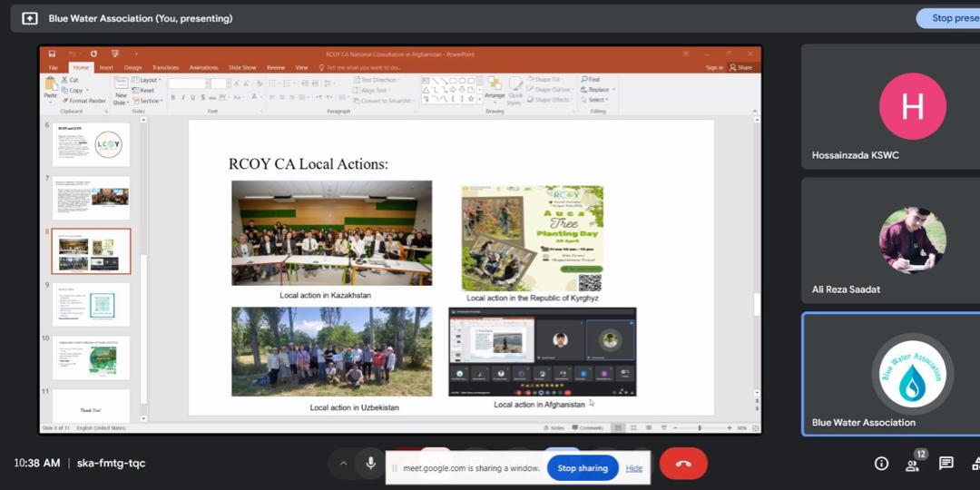Select slide 9 thumbnail

click(91, 305)
